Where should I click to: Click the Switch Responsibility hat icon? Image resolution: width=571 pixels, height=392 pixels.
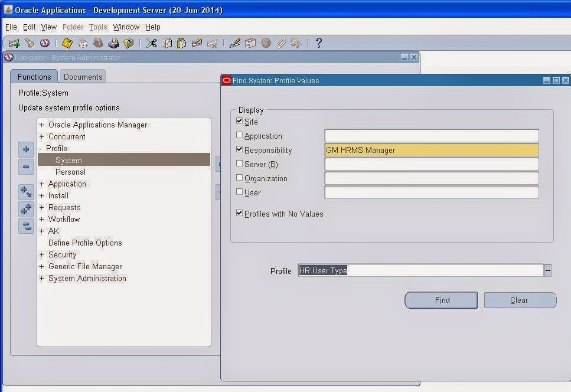coord(98,43)
